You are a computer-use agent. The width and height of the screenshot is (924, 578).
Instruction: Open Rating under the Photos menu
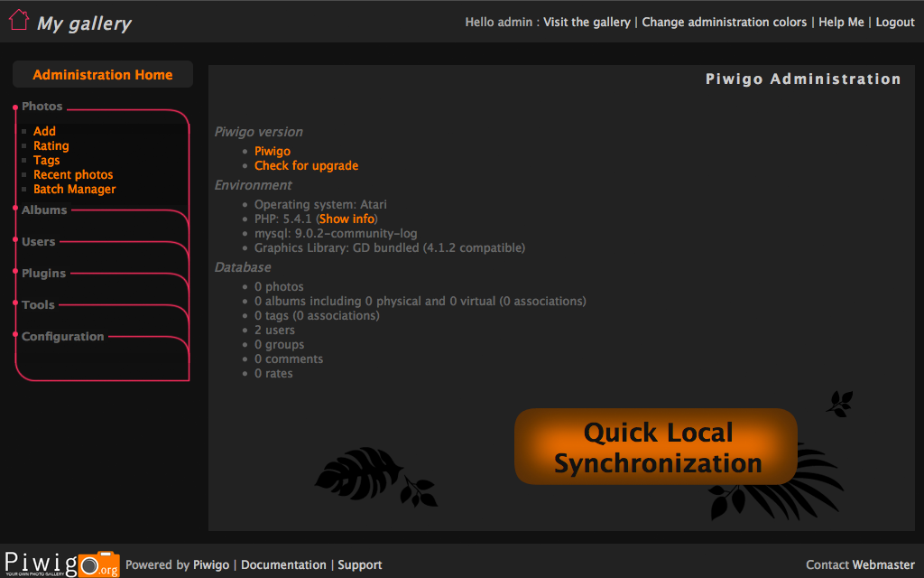point(51,146)
